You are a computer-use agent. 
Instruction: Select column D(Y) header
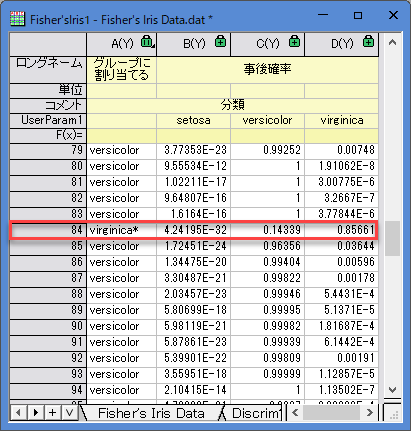coord(342,44)
